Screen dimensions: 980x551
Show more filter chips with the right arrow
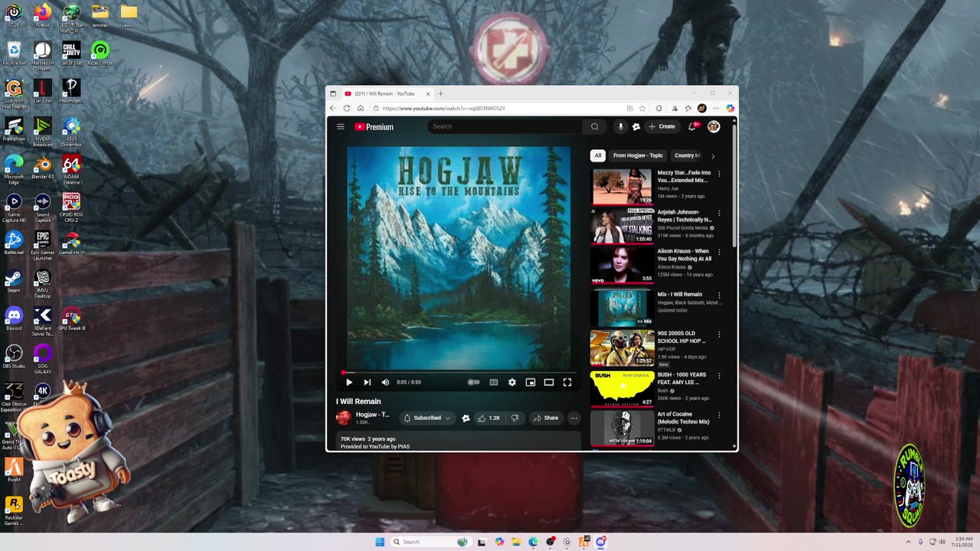click(713, 156)
